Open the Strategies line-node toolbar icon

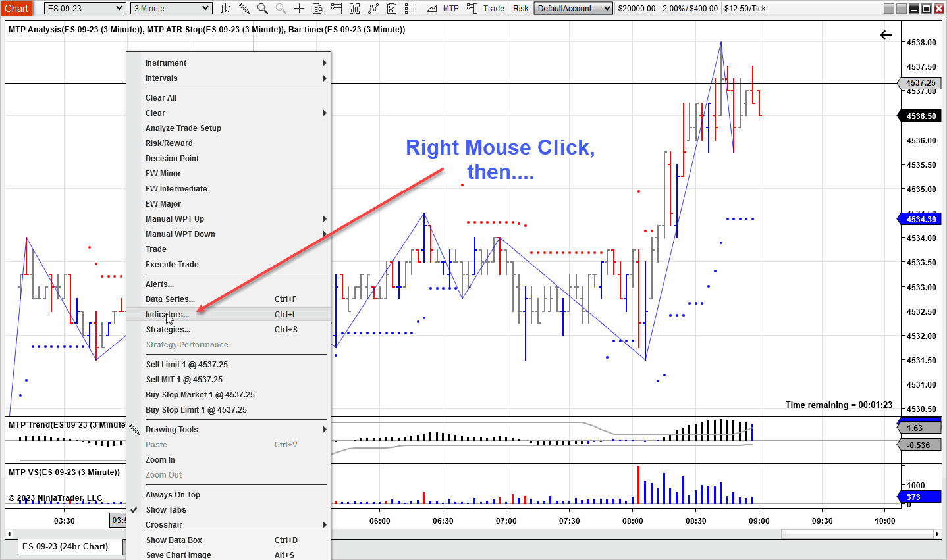point(373,9)
